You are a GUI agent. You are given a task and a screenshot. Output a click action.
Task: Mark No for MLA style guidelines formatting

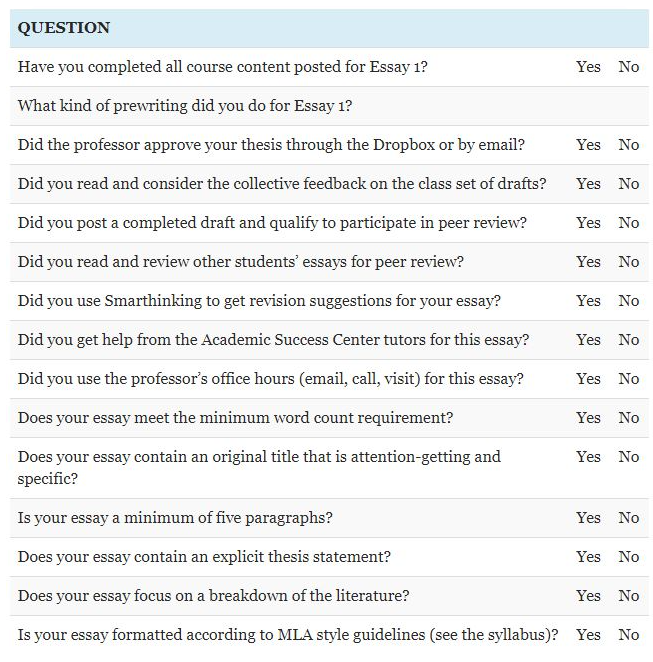click(628, 635)
